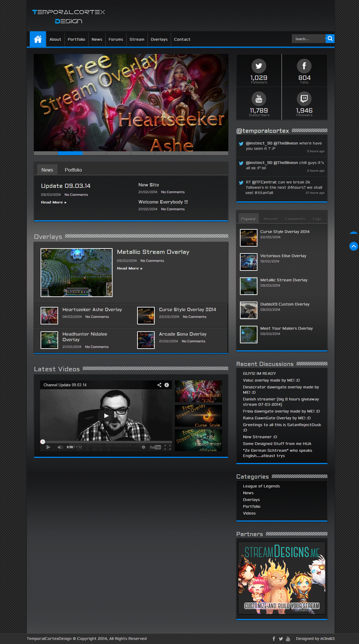Screen dimensions: 359x644
Task: Open Meet Your Makers Overlay in Popular list
Action: [287, 328]
